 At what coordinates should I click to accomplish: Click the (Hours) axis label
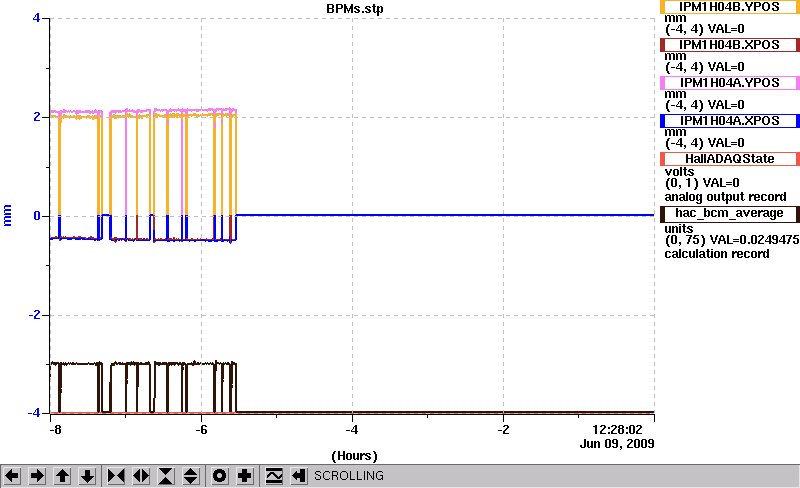pyautogui.click(x=355, y=456)
